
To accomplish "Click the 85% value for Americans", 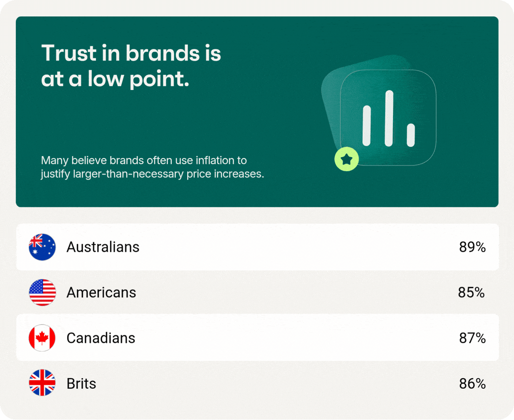I will click(471, 292).
